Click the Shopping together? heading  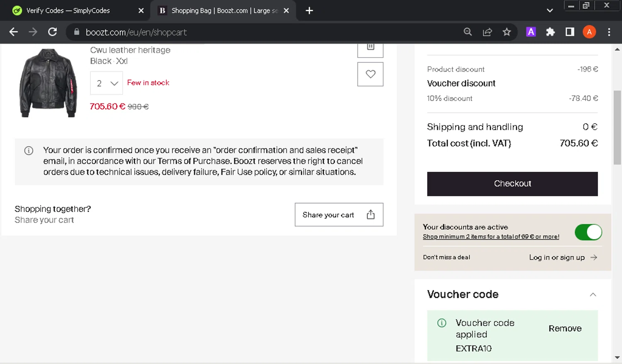[x=53, y=209]
